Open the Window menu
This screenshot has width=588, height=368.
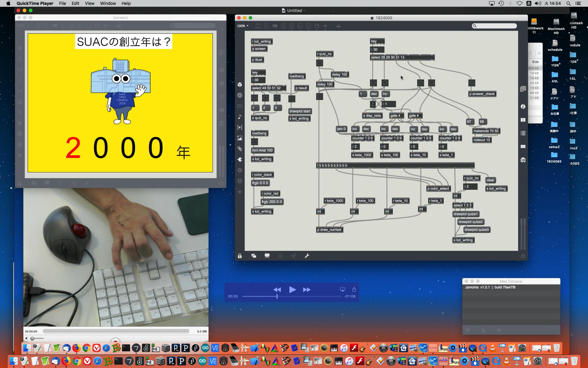pos(108,3)
